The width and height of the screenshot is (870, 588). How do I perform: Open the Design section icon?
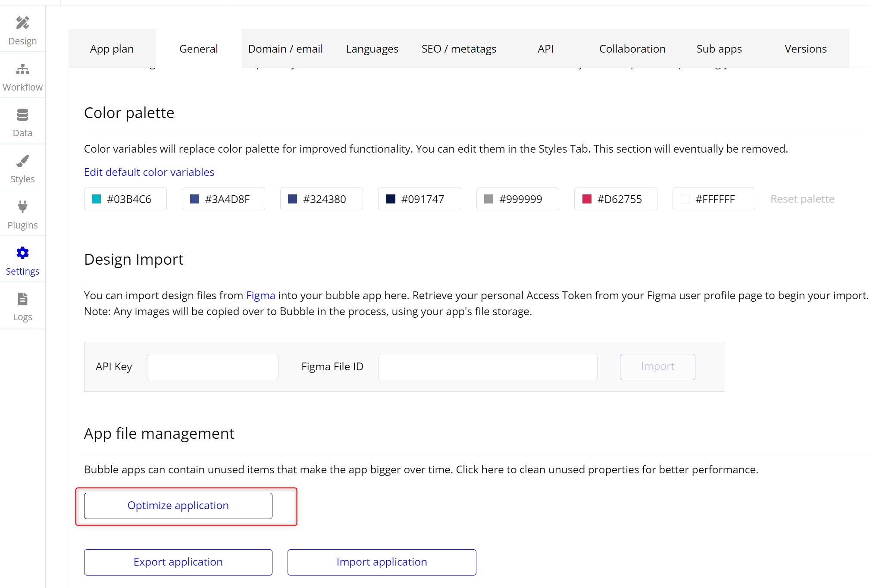point(22,23)
